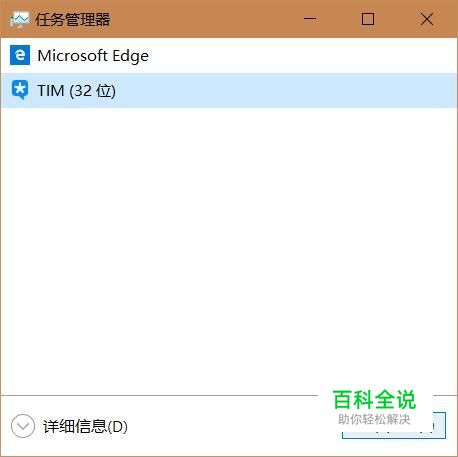Maximize the Task Manager window
458x457 pixels.
pyautogui.click(x=368, y=19)
